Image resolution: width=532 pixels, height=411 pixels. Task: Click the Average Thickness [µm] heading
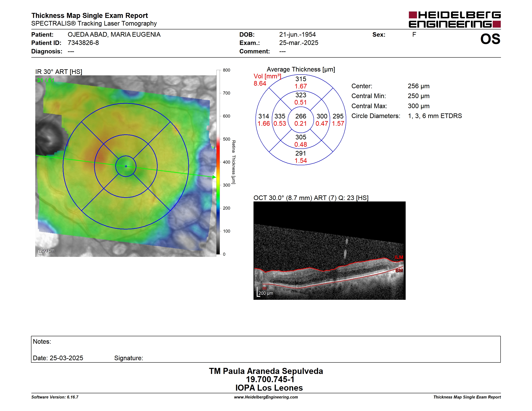301,69
